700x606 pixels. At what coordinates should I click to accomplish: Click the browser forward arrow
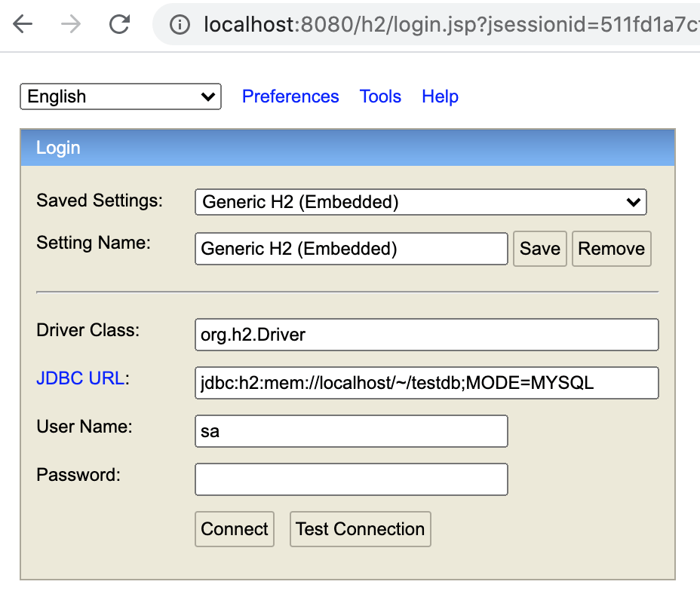71,25
